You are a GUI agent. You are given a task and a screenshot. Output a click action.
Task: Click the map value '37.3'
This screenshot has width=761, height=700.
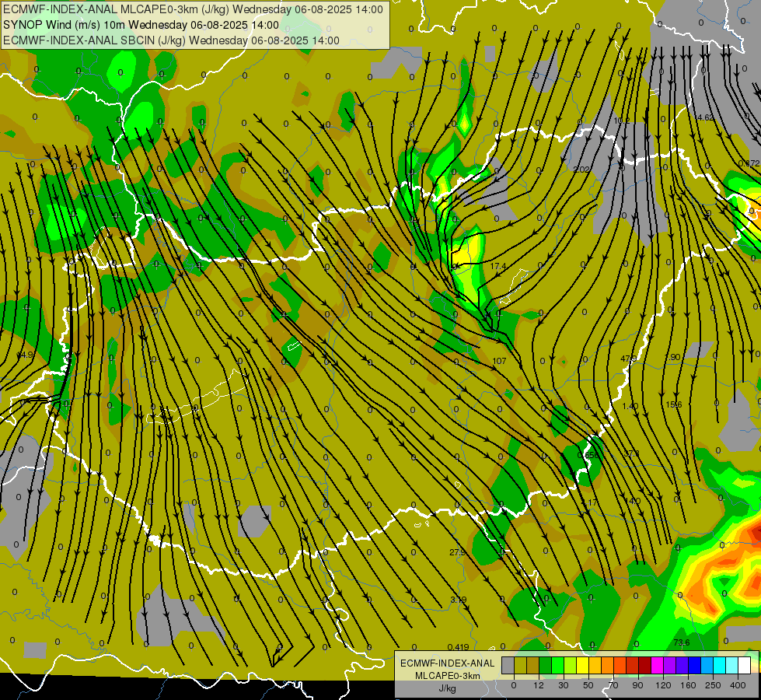[631, 453]
